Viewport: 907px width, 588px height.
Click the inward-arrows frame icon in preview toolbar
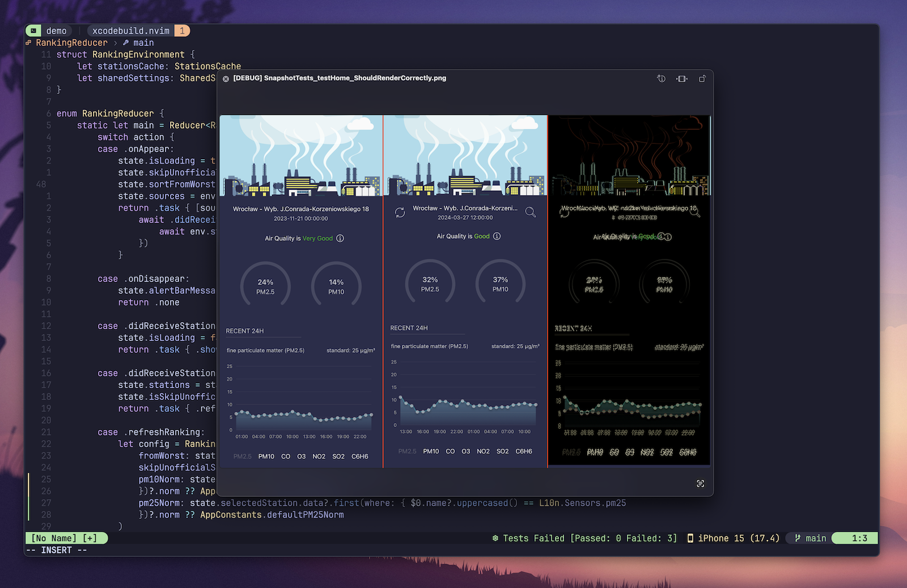click(682, 79)
